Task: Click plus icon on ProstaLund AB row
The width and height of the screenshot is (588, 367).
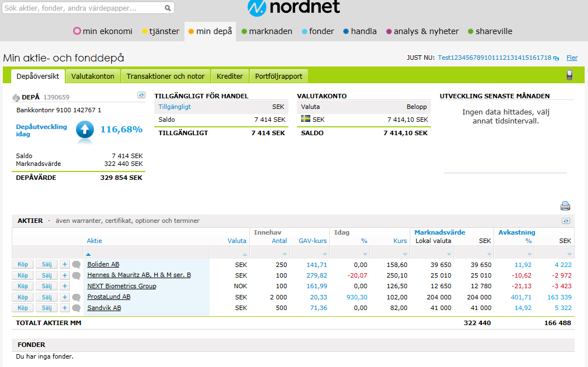Action: [x=64, y=297]
